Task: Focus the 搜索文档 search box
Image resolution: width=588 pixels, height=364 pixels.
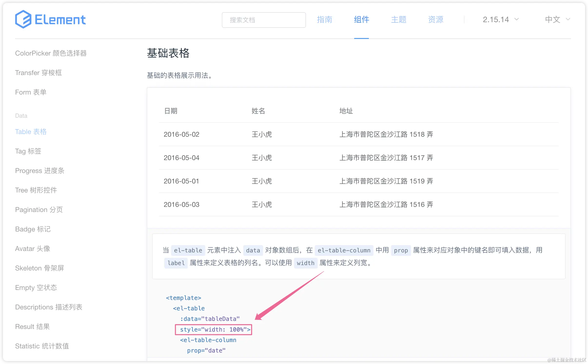Action: click(264, 20)
